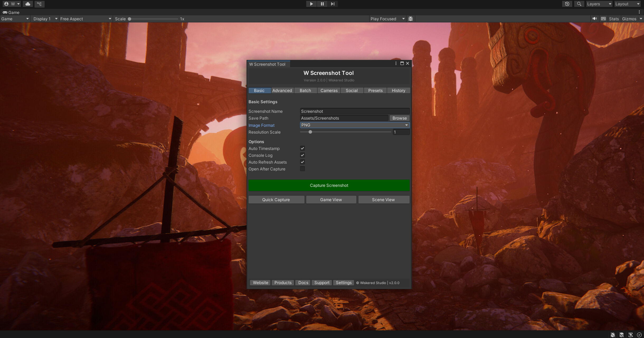The width and height of the screenshot is (644, 338).
Task: Enable the Open After Capture checkbox
Action: (x=302, y=169)
